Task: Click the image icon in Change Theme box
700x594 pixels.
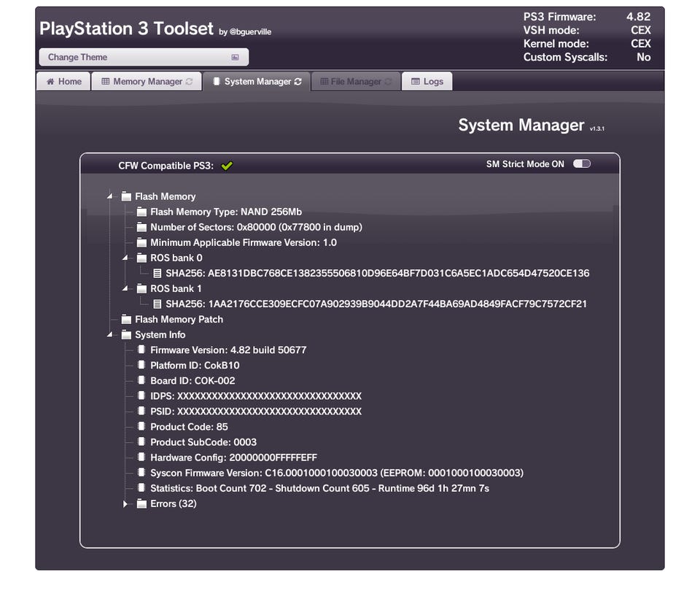Action: point(235,57)
